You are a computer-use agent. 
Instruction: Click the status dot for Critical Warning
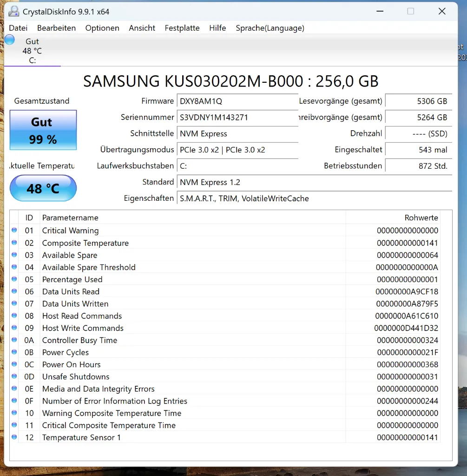pyautogui.click(x=14, y=230)
